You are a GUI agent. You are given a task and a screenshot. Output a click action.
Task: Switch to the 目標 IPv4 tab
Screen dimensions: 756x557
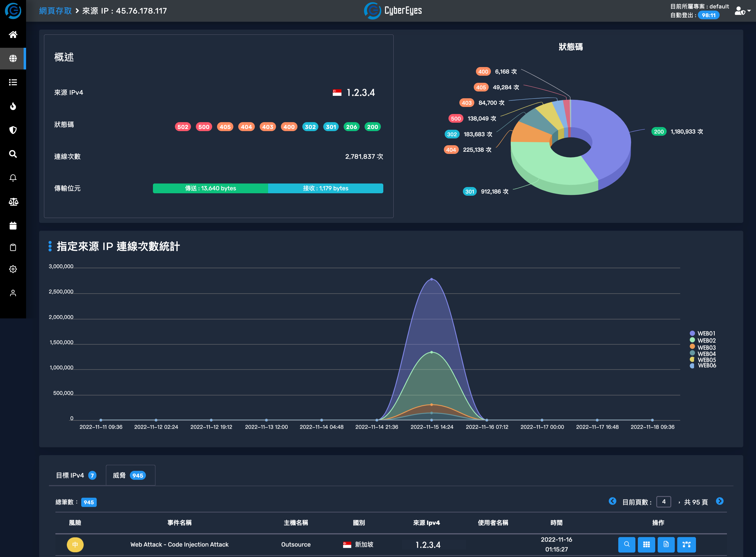tap(76, 475)
